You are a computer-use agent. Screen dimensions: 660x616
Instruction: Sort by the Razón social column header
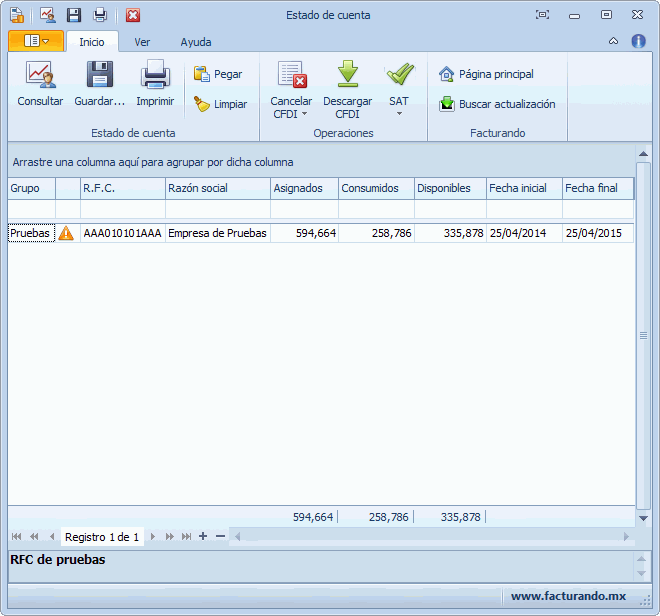pos(218,188)
